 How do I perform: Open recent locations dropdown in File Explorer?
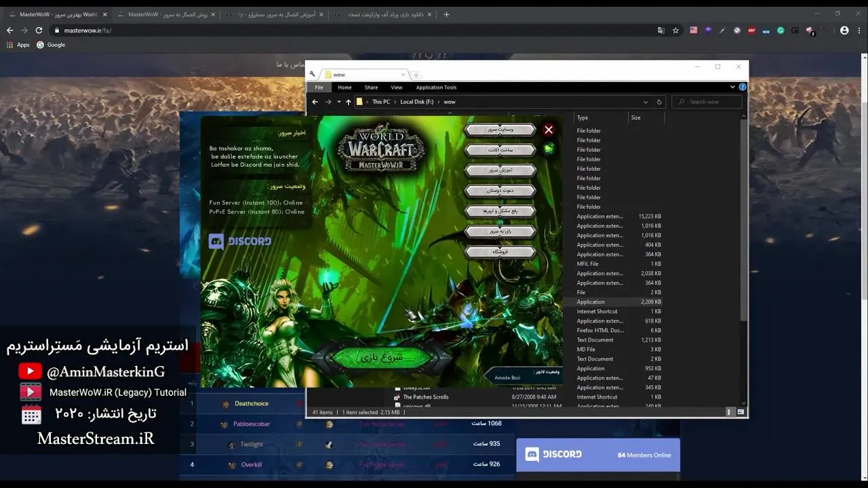coord(338,102)
